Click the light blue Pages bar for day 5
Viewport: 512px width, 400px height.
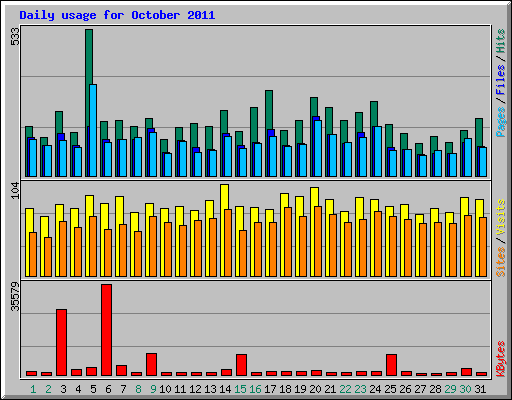coord(93,130)
